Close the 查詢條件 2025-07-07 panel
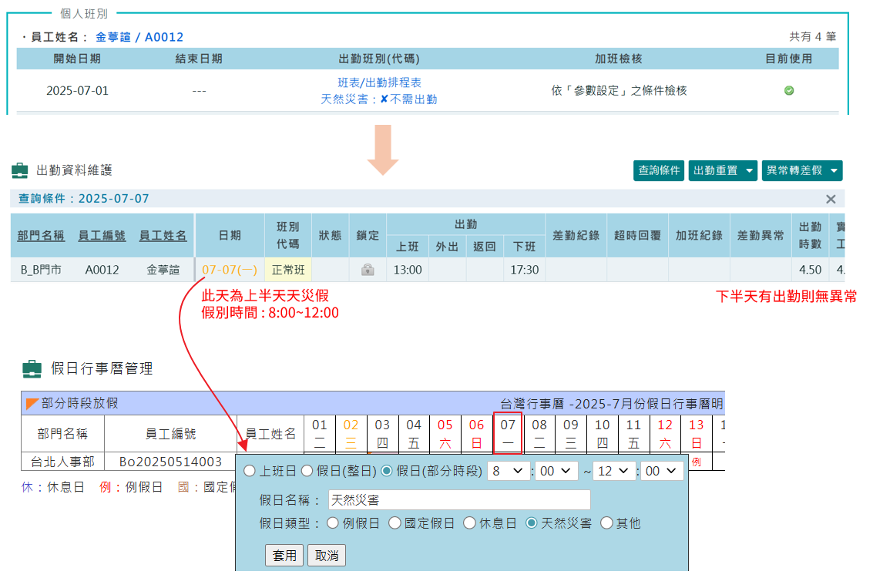The width and height of the screenshot is (873, 588). tap(831, 199)
